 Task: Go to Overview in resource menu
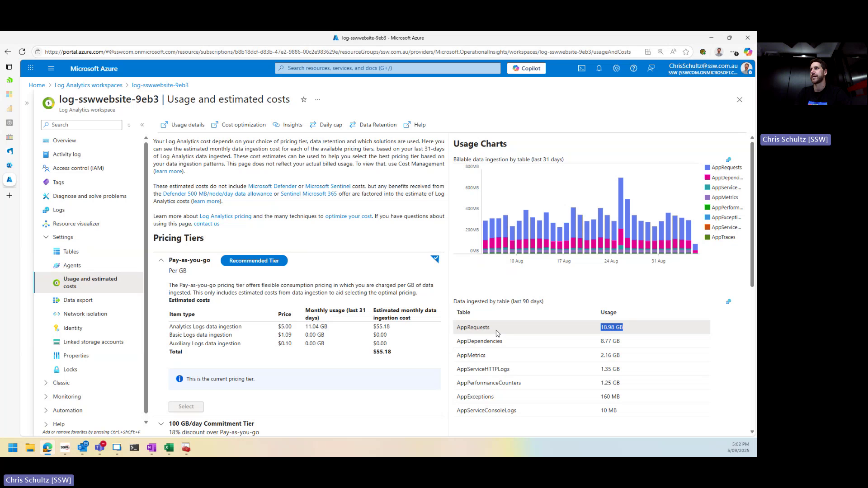64,141
